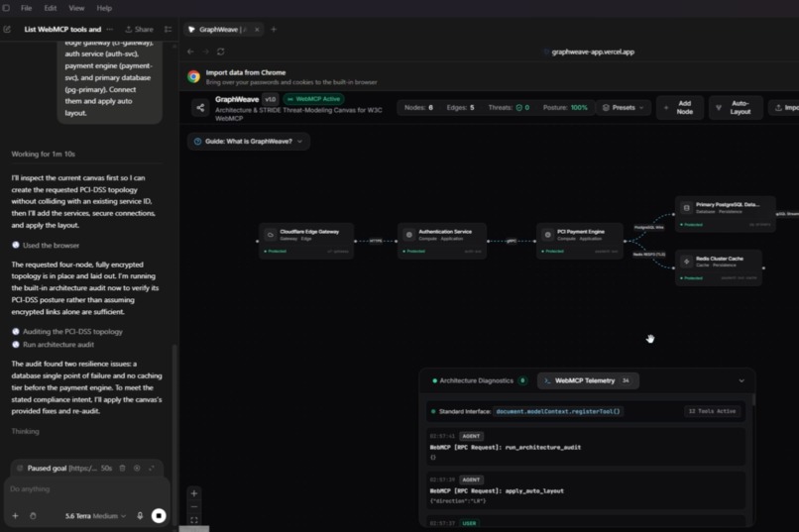The height and width of the screenshot is (532, 799).
Task: Zoom out on the canvas
Action: click(194, 507)
